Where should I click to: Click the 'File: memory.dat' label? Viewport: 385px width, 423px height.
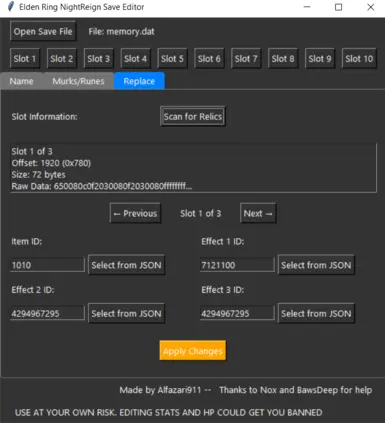coord(121,32)
